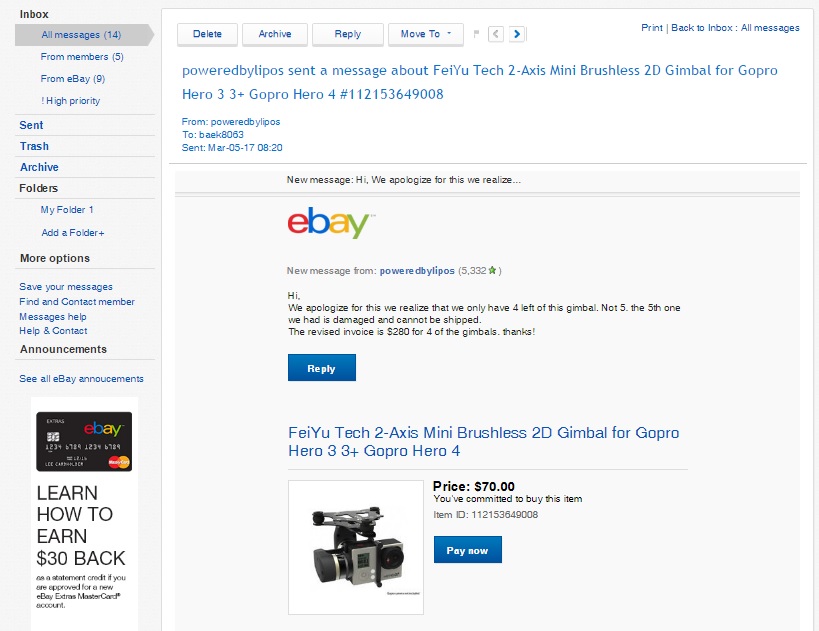Screen dimensions: 819x631
Task: Open the poweredbylipos seller profile link
Action: click(x=417, y=271)
